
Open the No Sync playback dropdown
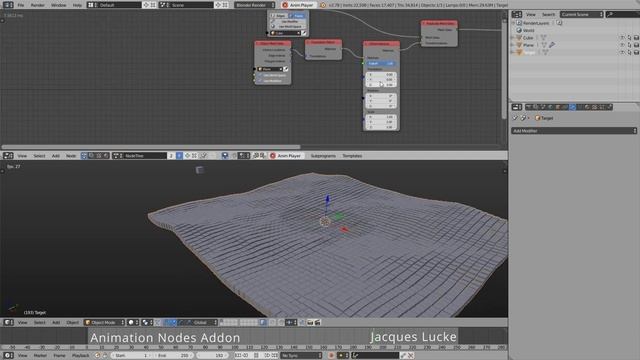click(x=301, y=356)
